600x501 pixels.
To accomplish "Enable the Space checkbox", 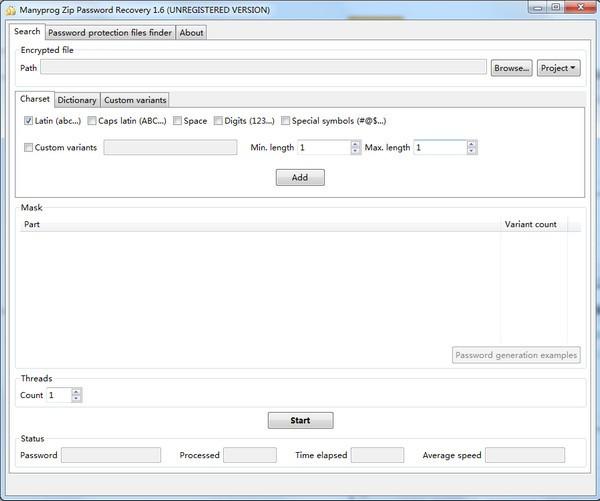I will [x=177, y=121].
